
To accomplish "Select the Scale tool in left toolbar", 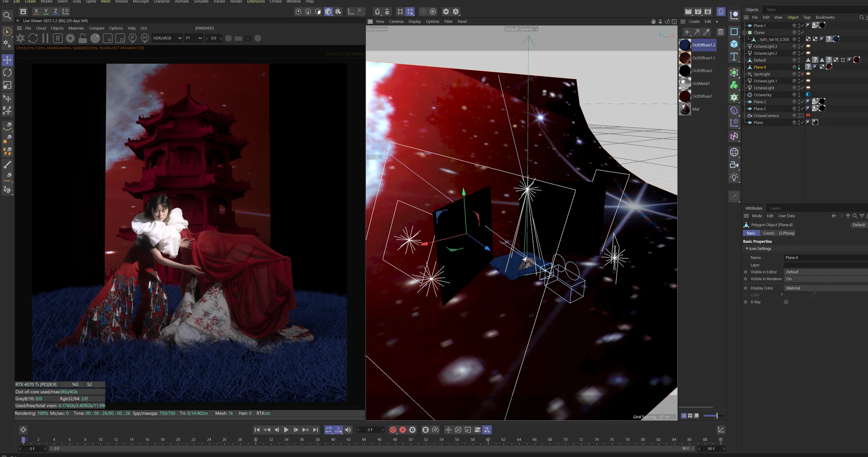I will click(x=7, y=85).
